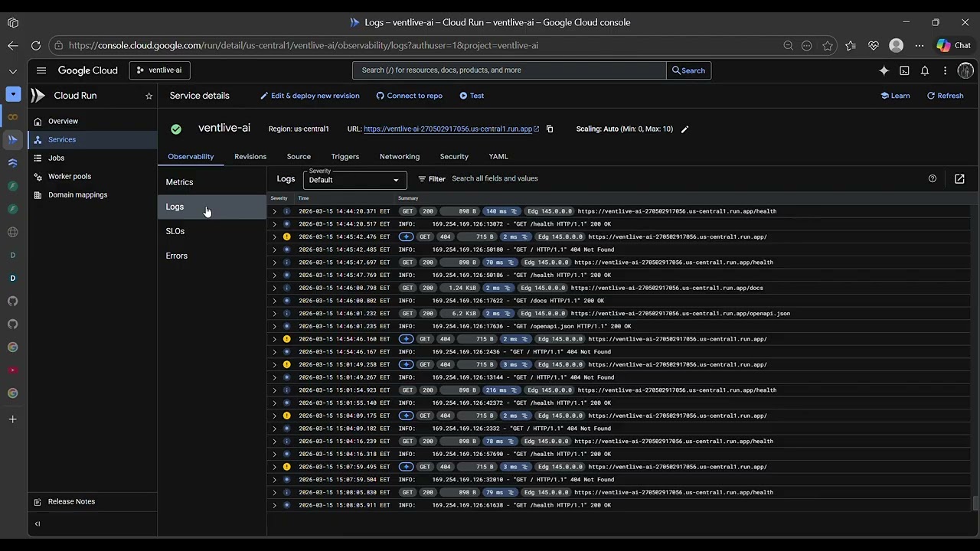Copy the service URL with clipboard icon
Image resolution: width=980 pixels, height=551 pixels.
click(x=550, y=129)
